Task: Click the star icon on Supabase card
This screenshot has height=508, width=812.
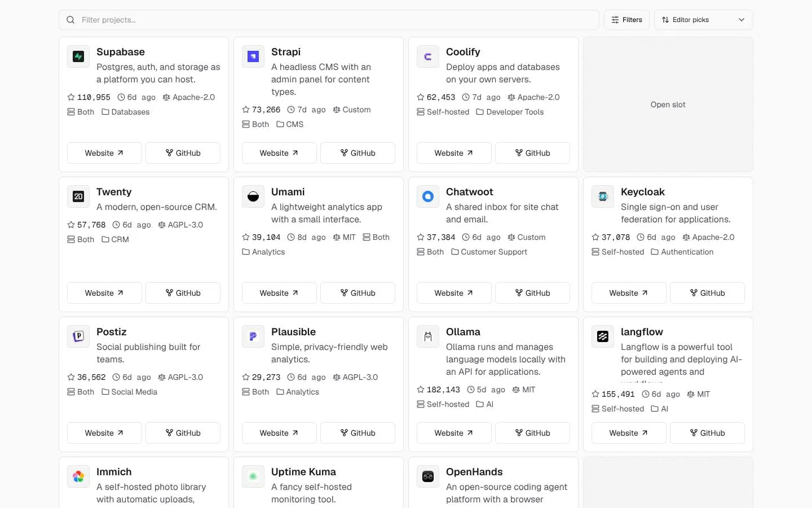Action: point(71,97)
